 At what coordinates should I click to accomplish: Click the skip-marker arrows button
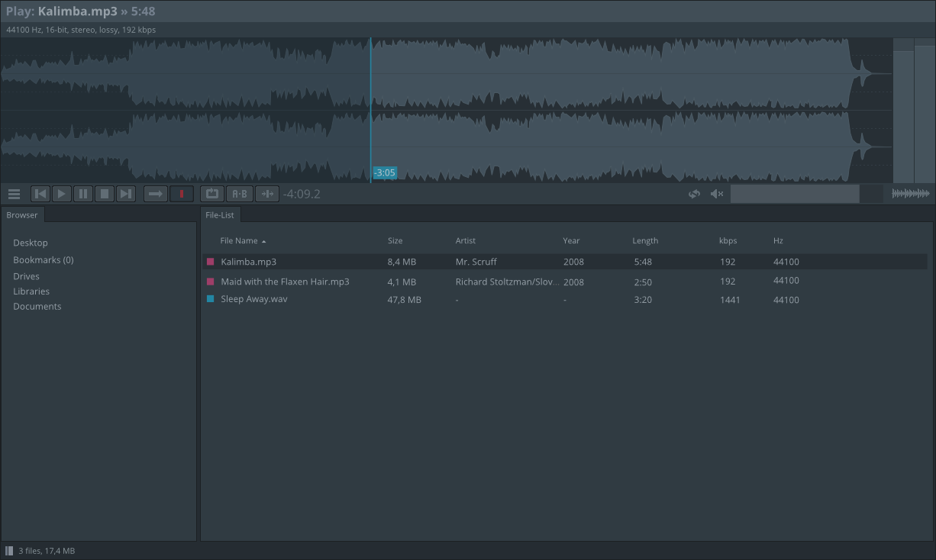tap(267, 194)
